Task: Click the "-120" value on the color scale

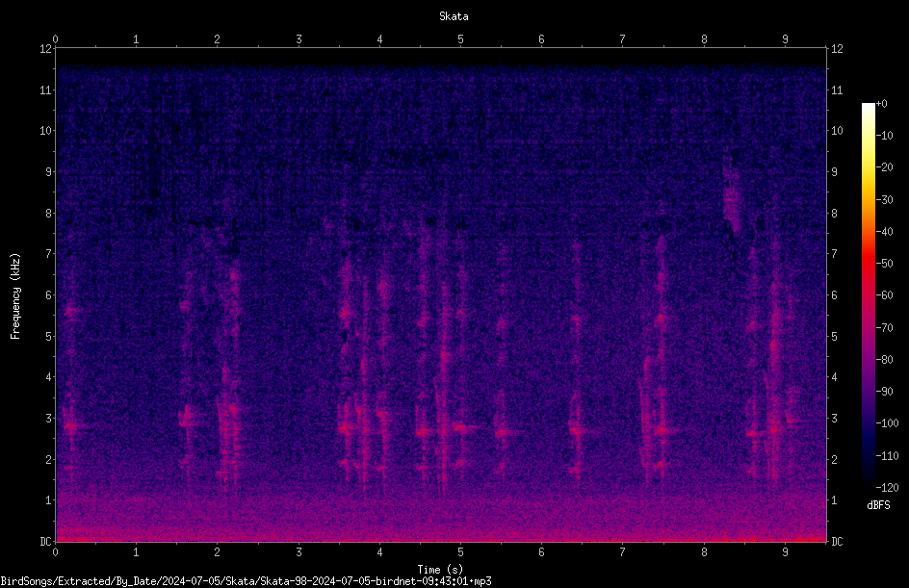Action: tap(887, 488)
